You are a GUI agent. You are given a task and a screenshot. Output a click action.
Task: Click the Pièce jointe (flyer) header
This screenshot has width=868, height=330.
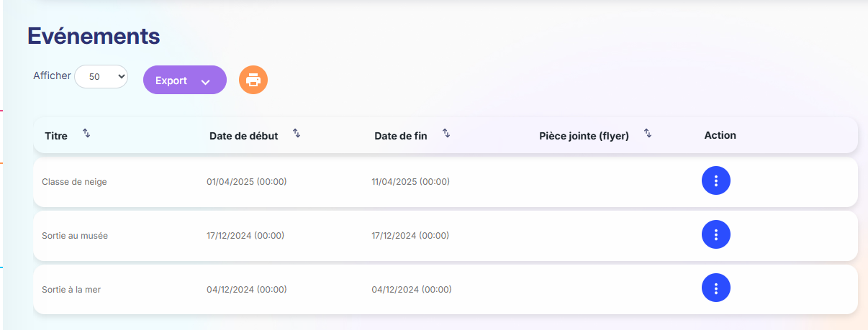(584, 135)
